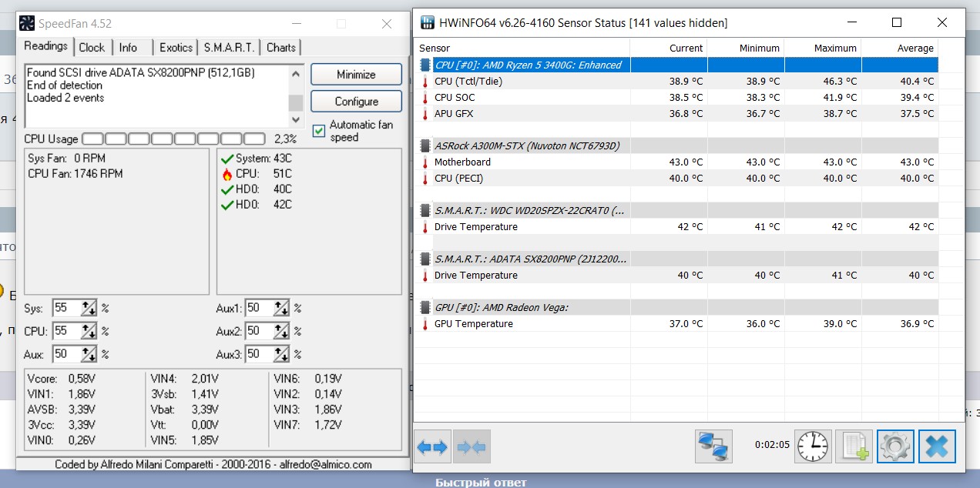Select the Motherboard sensor row

679,162
